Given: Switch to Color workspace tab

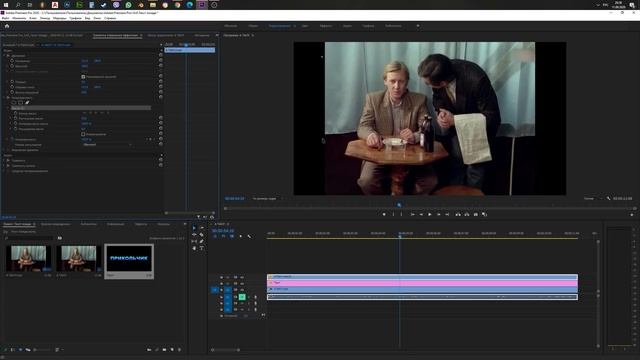Looking at the screenshot, I should pyautogui.click(x=305, y=26).
